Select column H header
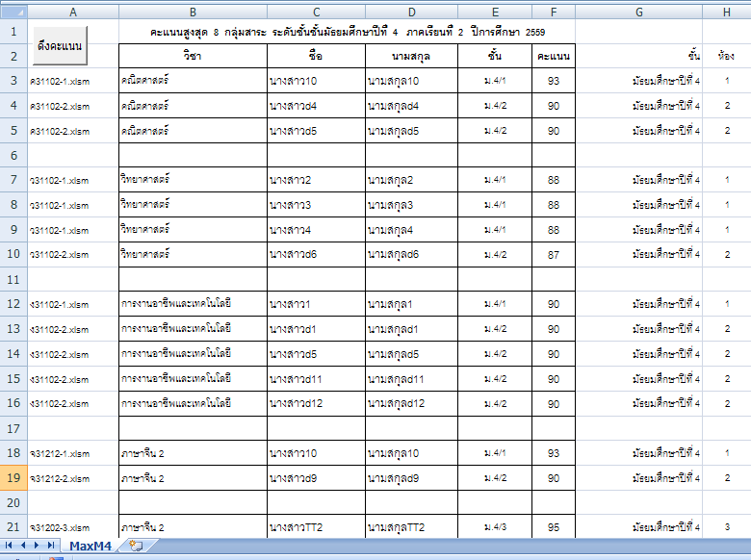This screenshot has height=560, width=751. pyautogui.click(x=727, y=12)
